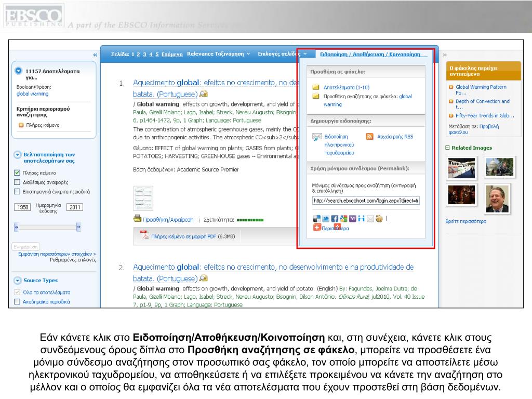Open document page thumbnail under result 1
Viewport: 532px width, 399px height.
click(x=143, y=198)
